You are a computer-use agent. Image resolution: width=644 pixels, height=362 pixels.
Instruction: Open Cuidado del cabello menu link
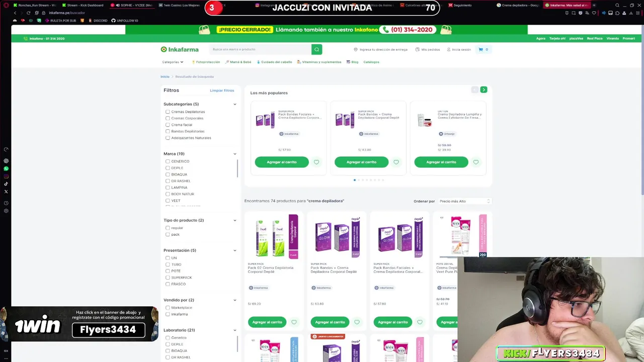274,62
